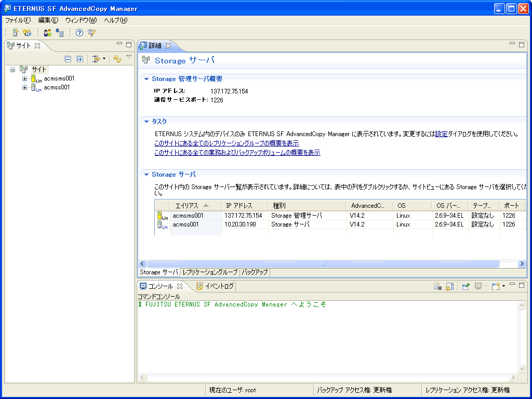Select the サイト root tree item

[x=39, y=70]
